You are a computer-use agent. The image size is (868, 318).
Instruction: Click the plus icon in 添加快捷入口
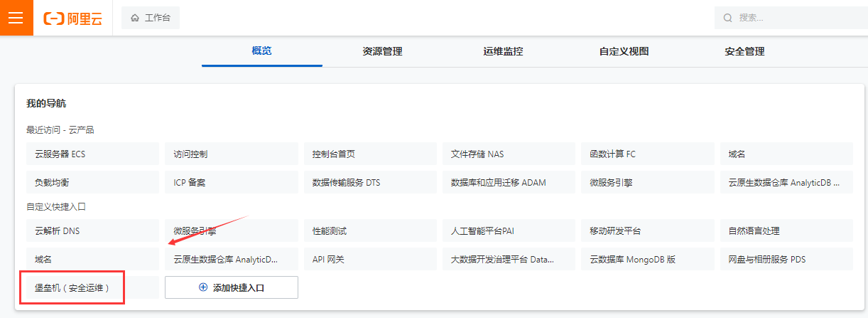[x=203, y=287]
